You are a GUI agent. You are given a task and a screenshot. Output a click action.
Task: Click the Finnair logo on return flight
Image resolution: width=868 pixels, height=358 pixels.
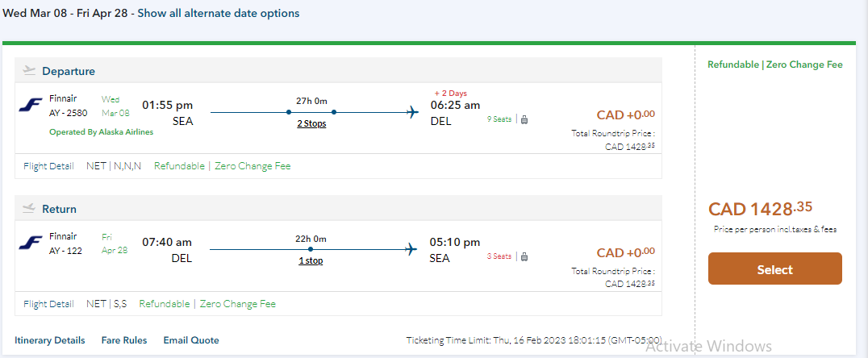(x=31, y=243)
